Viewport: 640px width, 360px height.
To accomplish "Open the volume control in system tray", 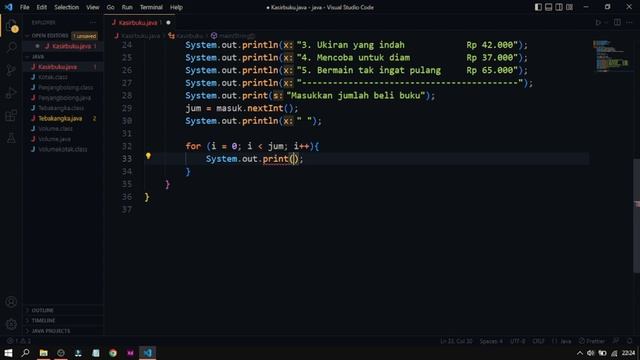I will [x=591, y=353].
